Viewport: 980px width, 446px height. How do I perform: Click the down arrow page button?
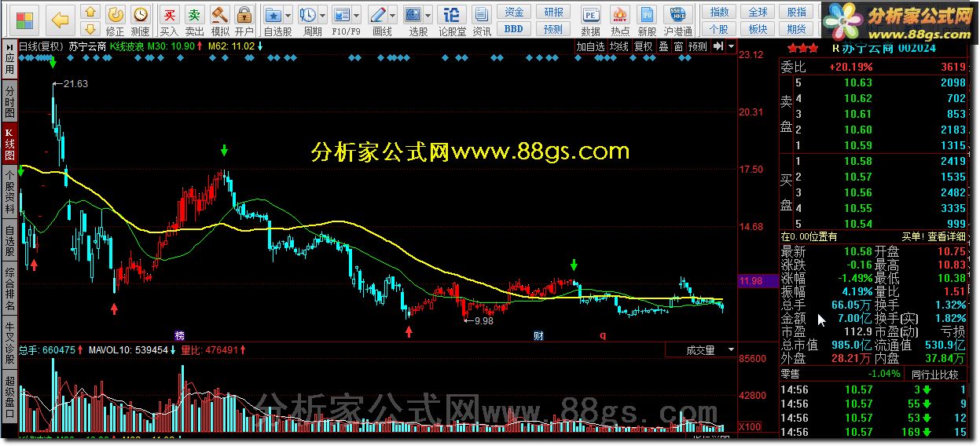pyautogui.click(x=91, y=29)
